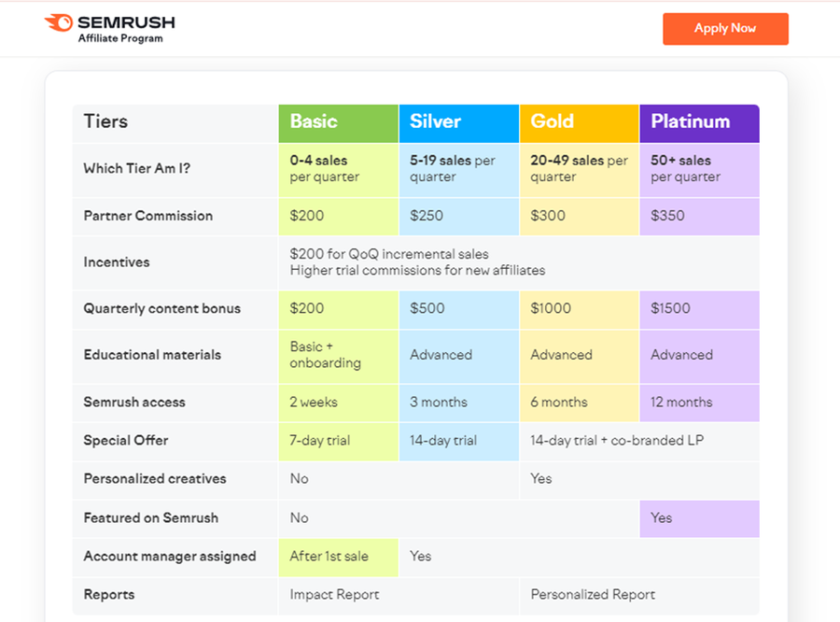Click the '12 months' access cell

click(x=700, y=403)
